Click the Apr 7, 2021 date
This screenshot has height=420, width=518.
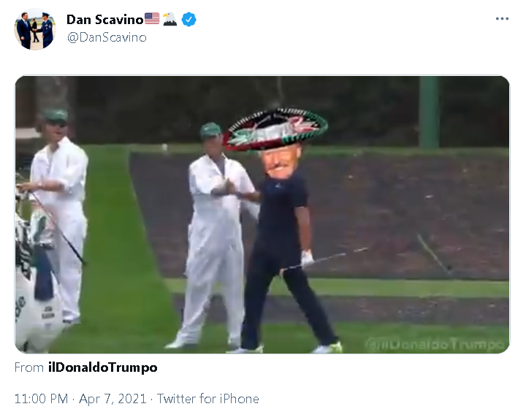coord(113,399)
